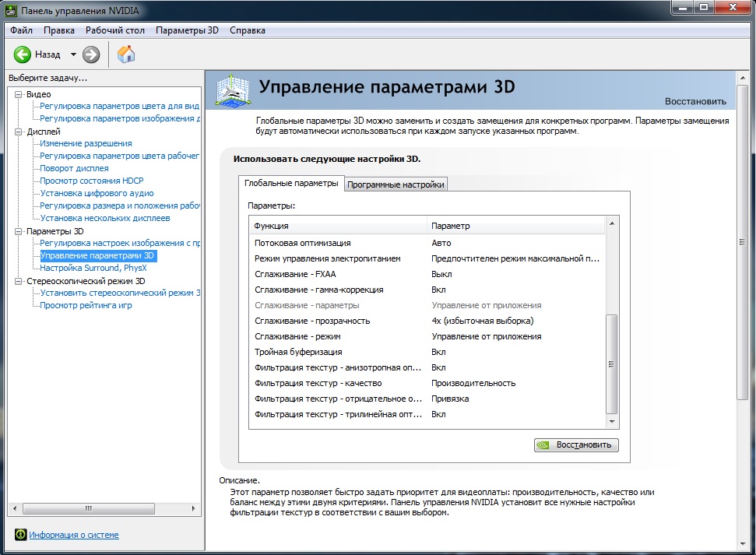Select Тройная буферизация row
Viewport: 756px width, 555px height.
(427, 352)
